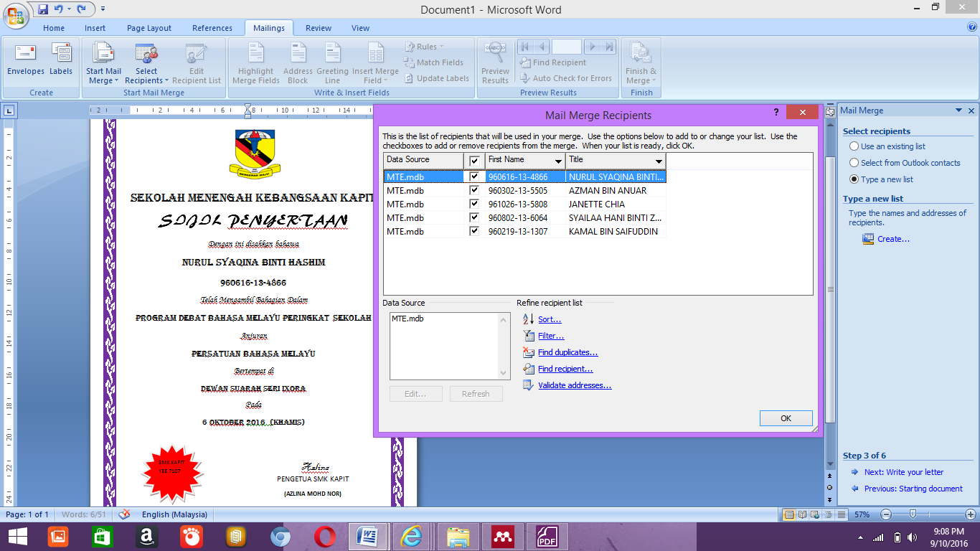Image resolution: width=980 pixels, height=551 pixels.
Task: Go to Next: Write your letter arrow
Action: [854, 472]
